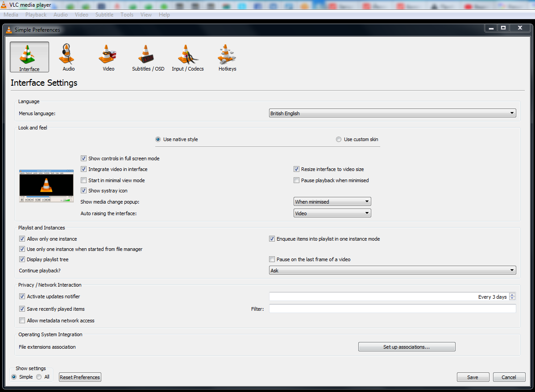Open the Subtitles / OSD settings category
Viewport: 535px width, 392px height.
tap(148, 57)
